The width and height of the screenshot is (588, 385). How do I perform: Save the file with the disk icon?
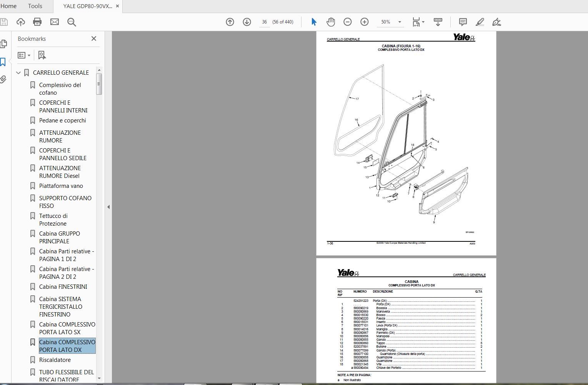pos(3,22)
